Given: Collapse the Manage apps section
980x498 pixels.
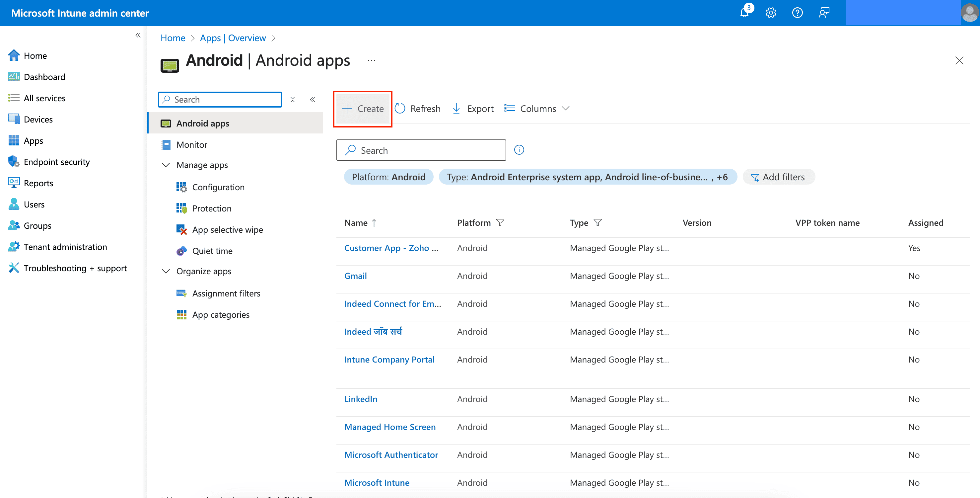Looking at the screenshot, I should (166, 165).
